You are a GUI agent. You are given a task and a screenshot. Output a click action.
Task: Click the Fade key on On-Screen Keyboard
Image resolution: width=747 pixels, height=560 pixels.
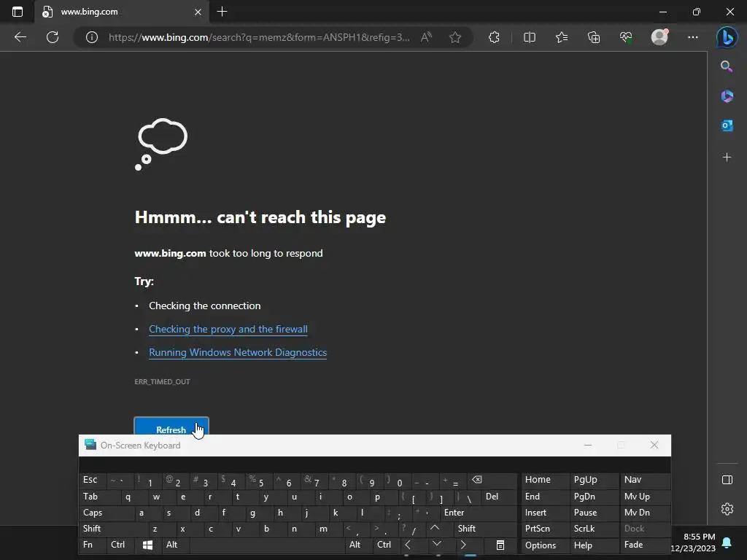pos(645,545)
